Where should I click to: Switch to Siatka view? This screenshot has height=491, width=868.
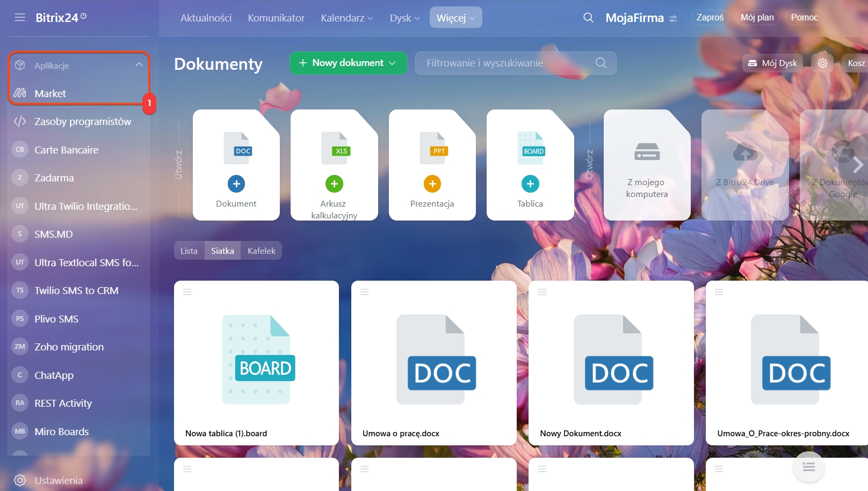click(x=222, y=251)
